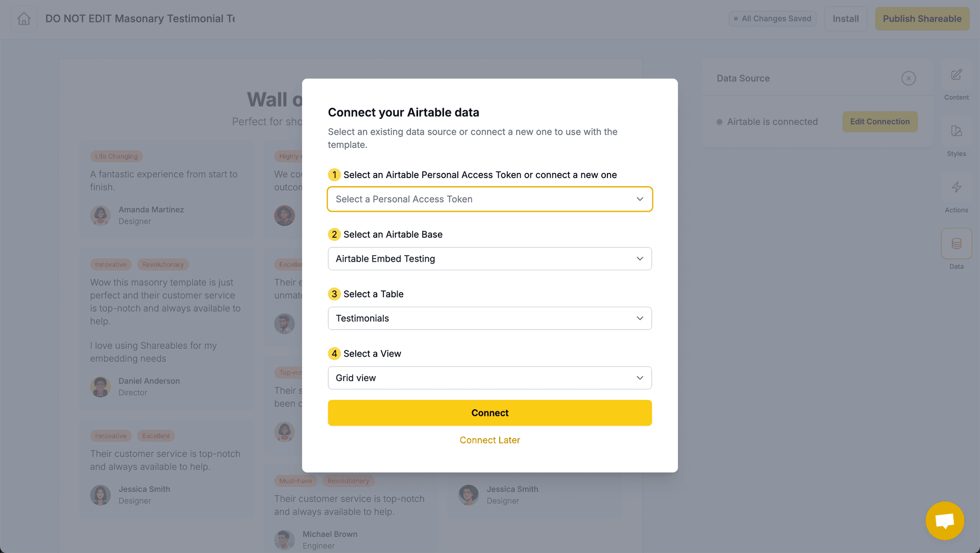
Task: Click the All Changes Saved indicator
Action: pos(772,18)
